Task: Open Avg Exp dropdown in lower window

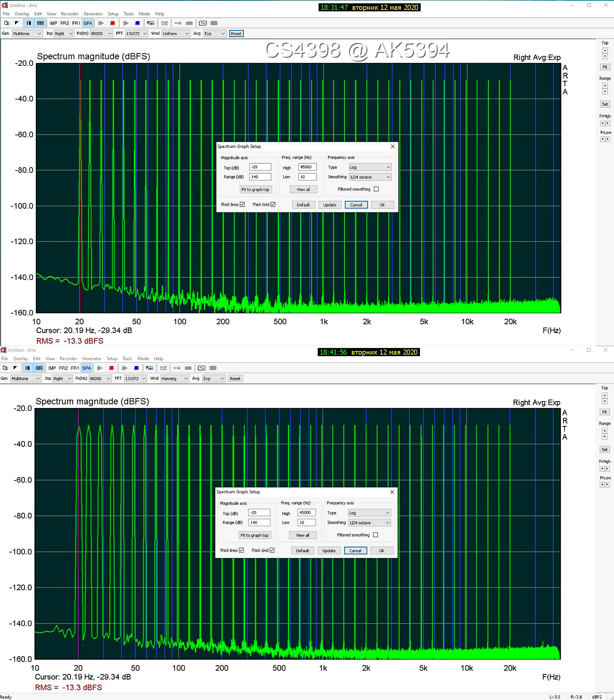Action: (214, 378)
